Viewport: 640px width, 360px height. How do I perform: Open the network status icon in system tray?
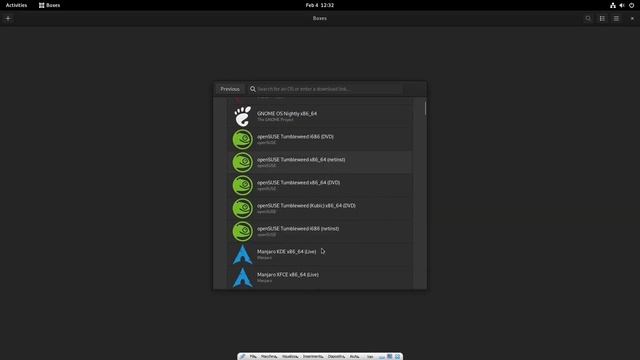coord(613,5)
